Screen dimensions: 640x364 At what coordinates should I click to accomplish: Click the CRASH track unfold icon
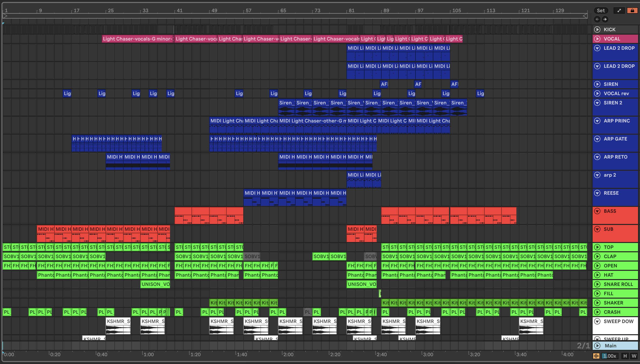(x=597, y=312)
